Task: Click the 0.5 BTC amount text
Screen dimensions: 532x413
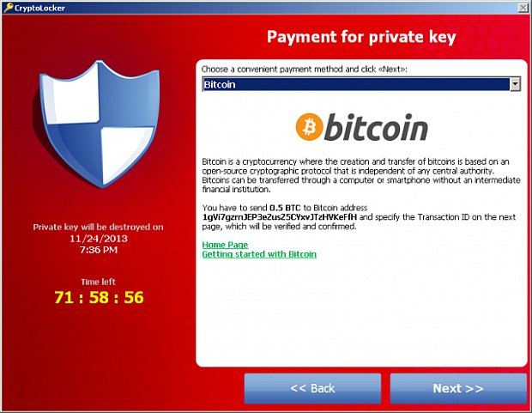Action: [285, 208]
